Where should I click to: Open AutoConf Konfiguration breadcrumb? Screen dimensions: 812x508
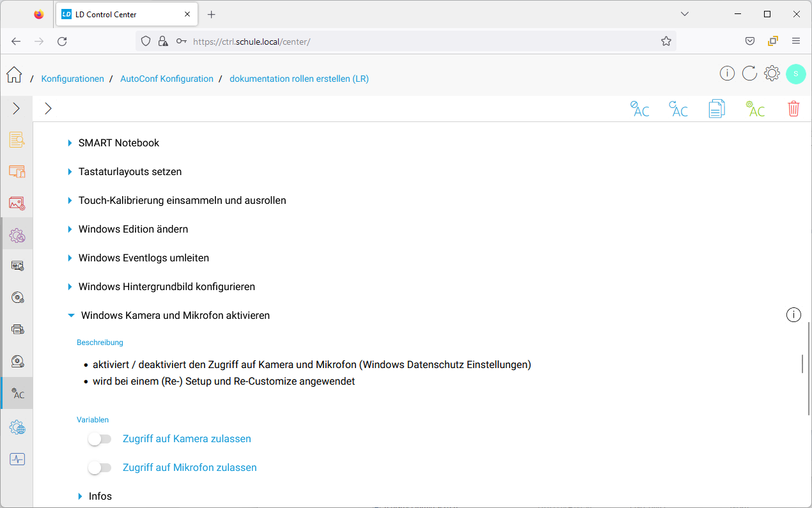[x=167, y=79]
